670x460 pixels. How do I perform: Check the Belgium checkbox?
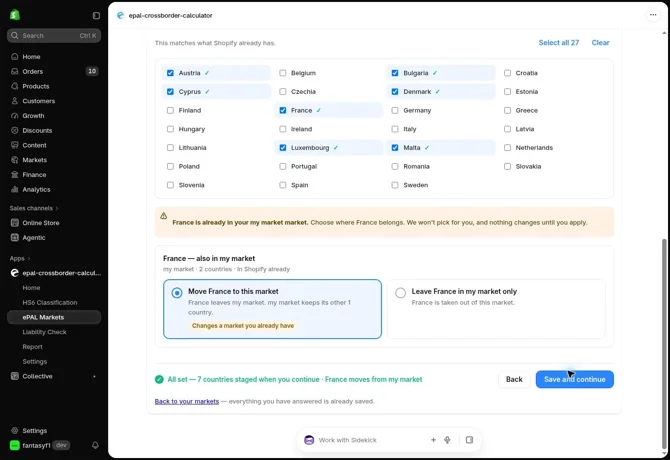tap(283, 73)
